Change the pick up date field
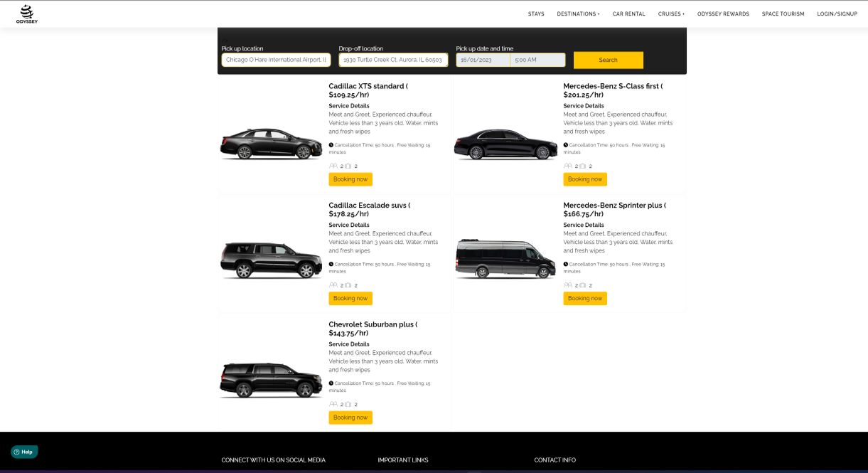The width and height of the screenshot is (868, 473). [x=483, y=60]
